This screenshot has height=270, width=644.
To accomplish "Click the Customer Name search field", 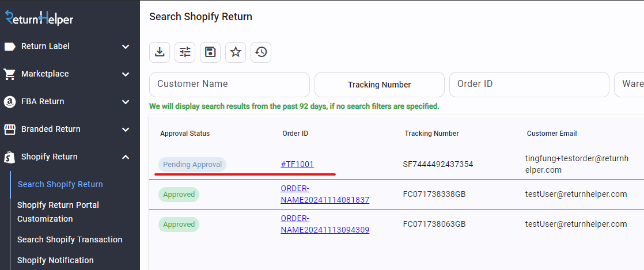I will pos(229,85).
